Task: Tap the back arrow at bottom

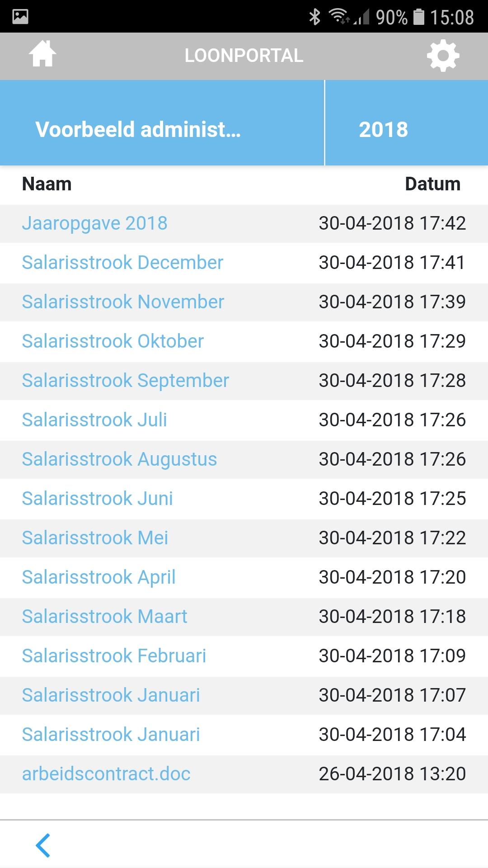Action: click(x=43, y=845)
